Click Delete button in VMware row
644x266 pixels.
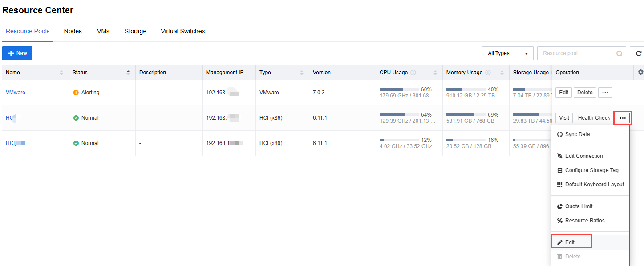(x=585, y=93)
